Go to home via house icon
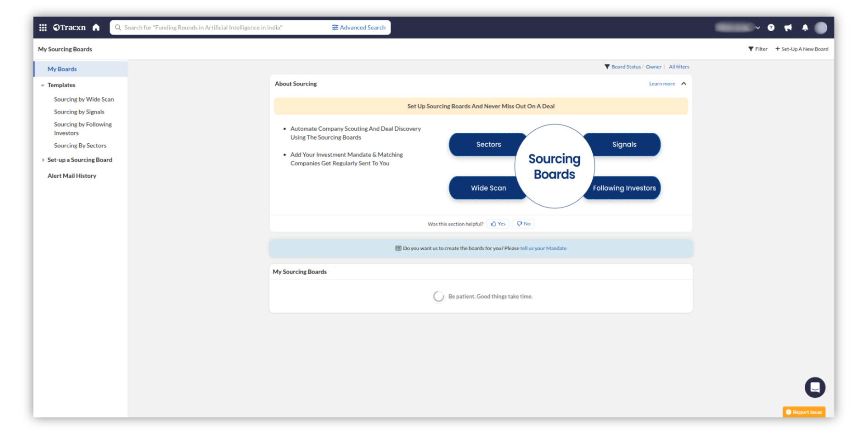The width and height of the screenshot is (868, 434). click(x=96, y=28)
